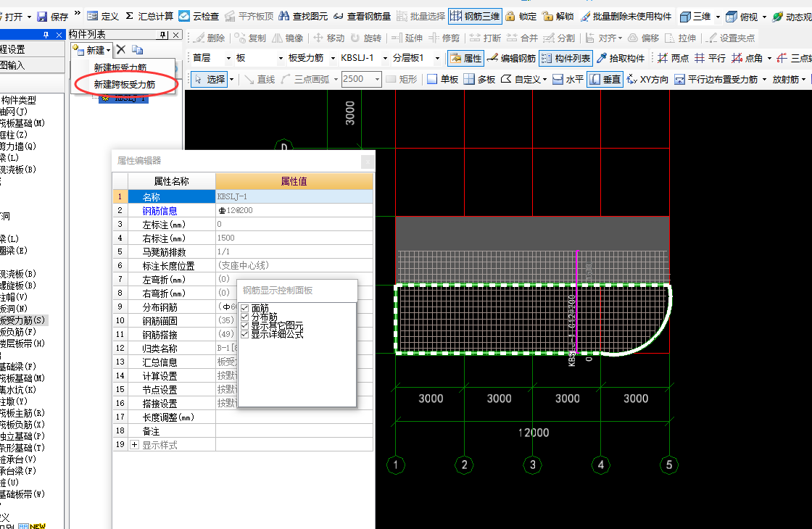Click the 保存 (Save) toolbar button
This screenshot has width=812, height=529.
pos(52,17)
